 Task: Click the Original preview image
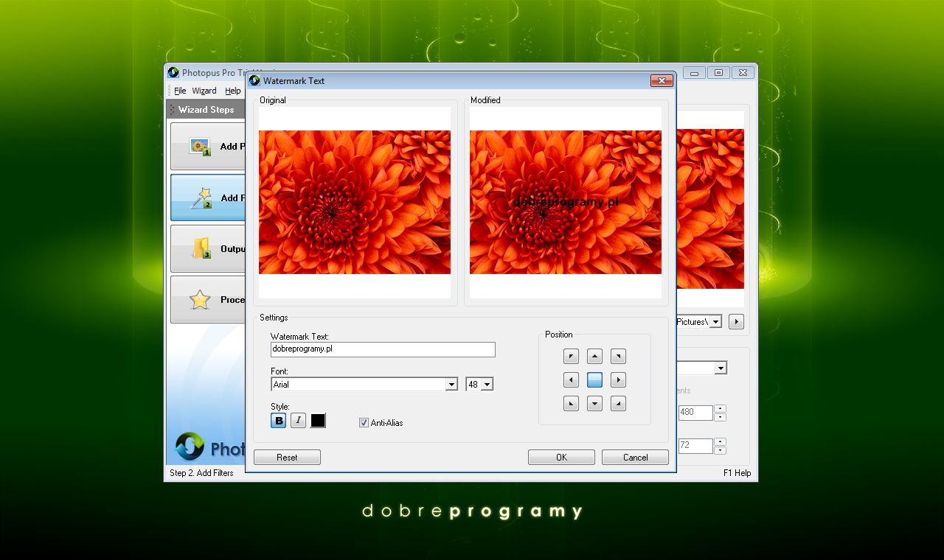[x=355, y=203]
